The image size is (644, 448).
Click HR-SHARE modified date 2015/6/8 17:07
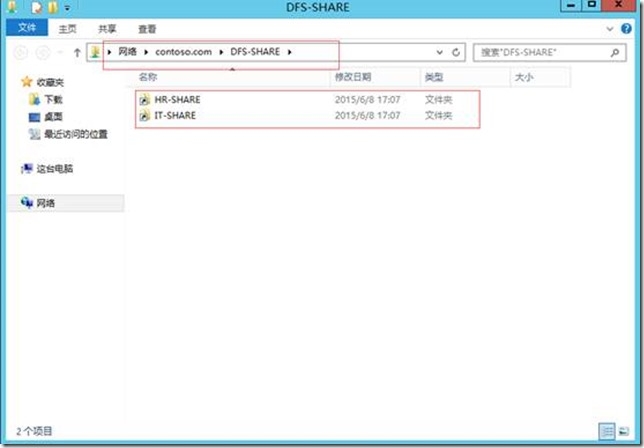click(x=367, y=99)
